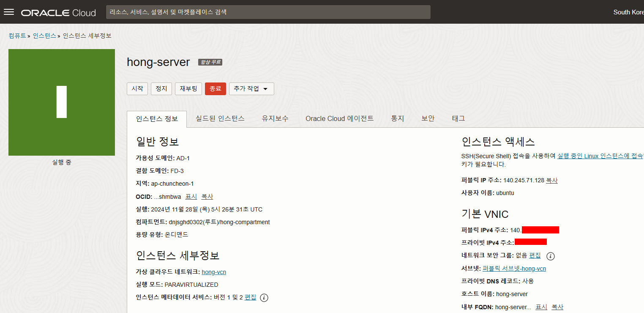Click the dnjsghd0302(루트)/hong-compartment value

219,222
